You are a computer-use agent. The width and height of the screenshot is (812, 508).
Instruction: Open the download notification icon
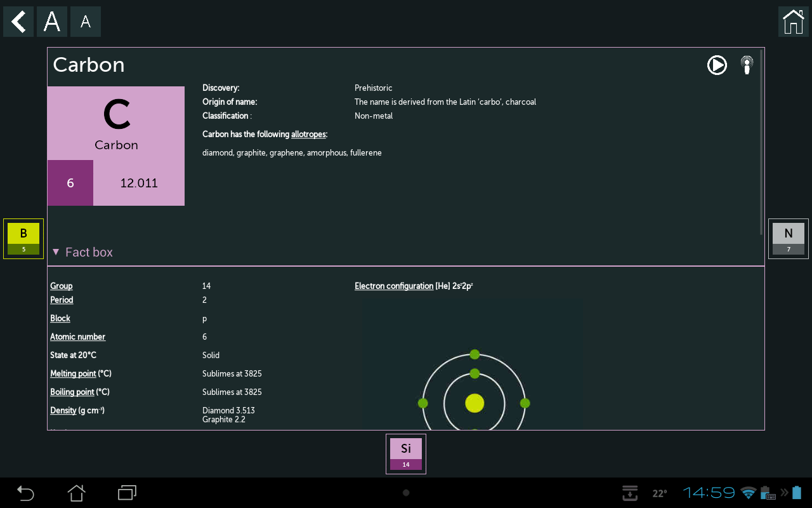pos(629,493)
